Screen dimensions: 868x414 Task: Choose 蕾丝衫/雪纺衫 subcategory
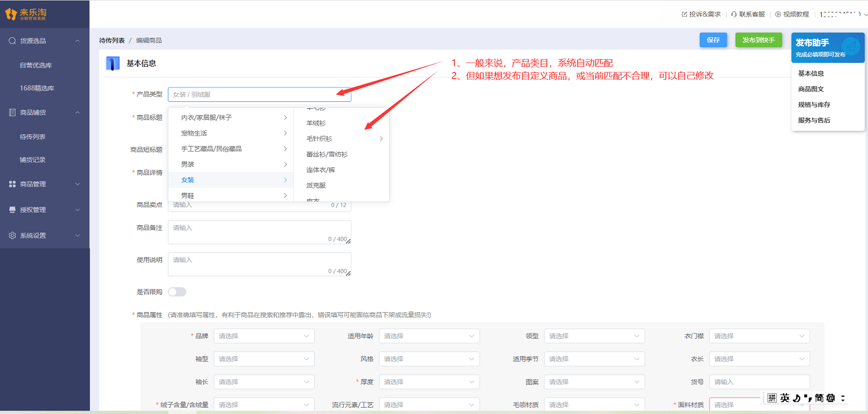pos(341,155)
